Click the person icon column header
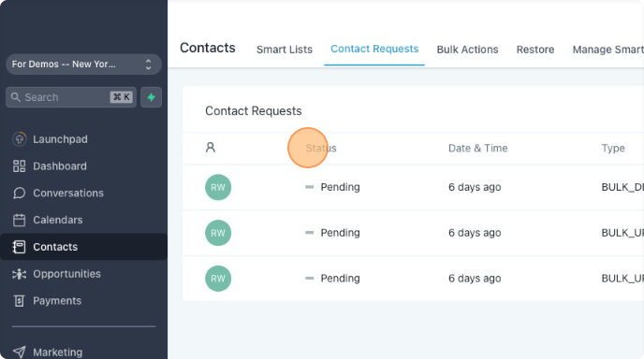The height and width of the screenshot is (359, 644). 211,148
